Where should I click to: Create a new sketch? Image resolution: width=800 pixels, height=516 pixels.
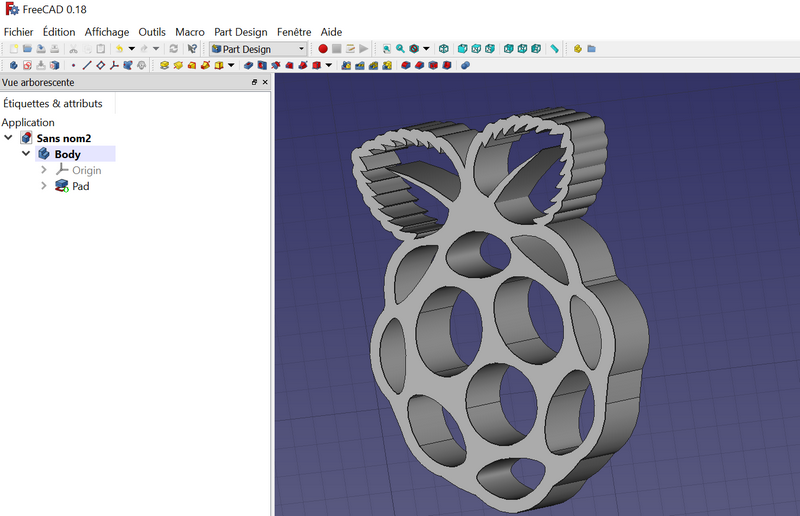tap(28, 65)
